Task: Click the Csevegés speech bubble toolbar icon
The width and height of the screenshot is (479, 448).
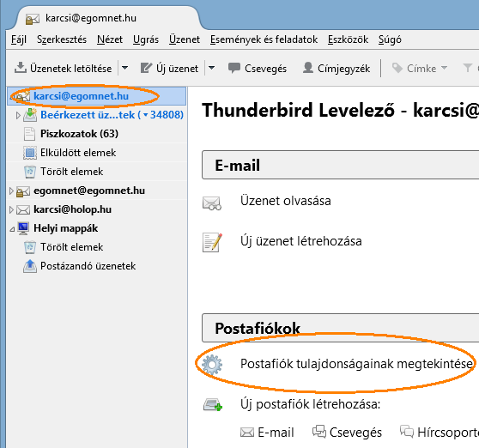Action: point(234,68)
